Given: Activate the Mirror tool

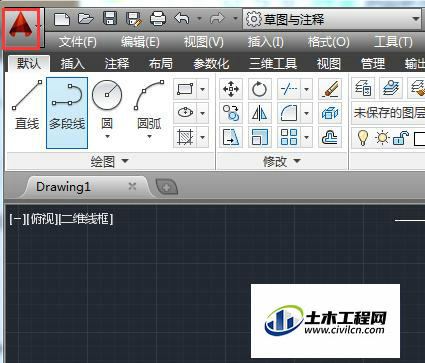Looking at the screenshot, I should click(x=259, y=113).
